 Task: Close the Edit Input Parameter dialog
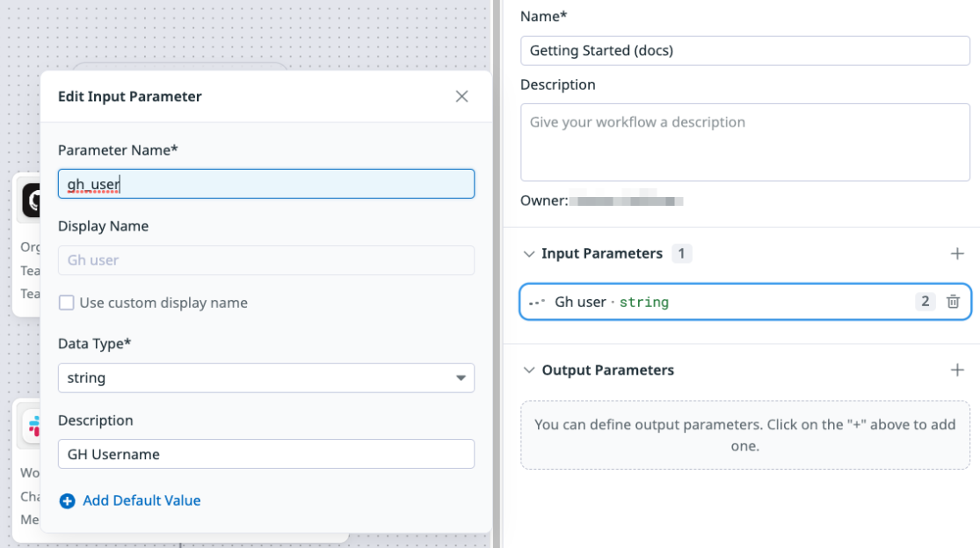(461, 97)
